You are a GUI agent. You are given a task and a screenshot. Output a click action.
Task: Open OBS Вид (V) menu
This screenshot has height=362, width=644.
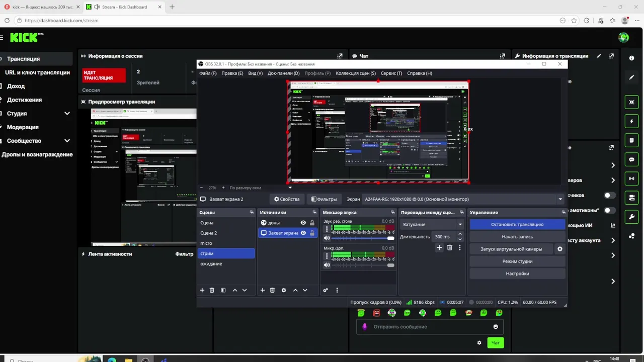pos(256,73)
